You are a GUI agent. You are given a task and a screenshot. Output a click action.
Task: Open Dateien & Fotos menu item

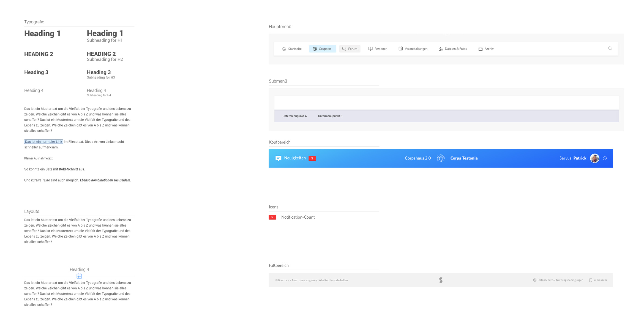[453, 49]
